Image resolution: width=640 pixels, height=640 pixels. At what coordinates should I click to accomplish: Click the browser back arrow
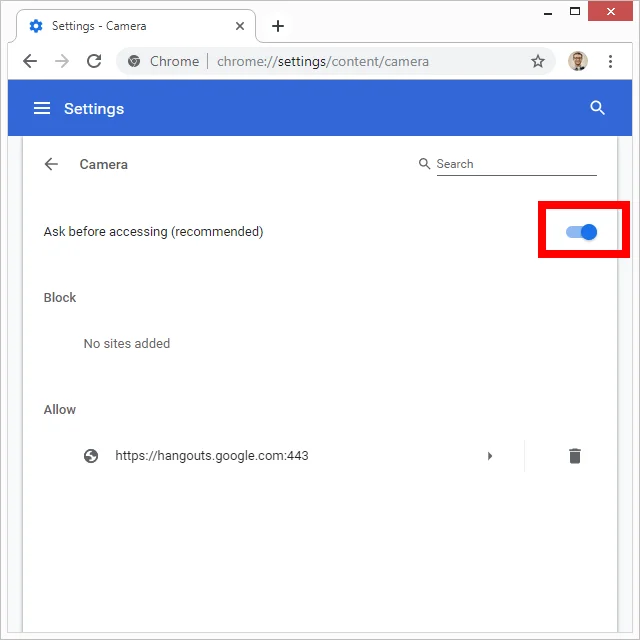click(x=30, y=61)
